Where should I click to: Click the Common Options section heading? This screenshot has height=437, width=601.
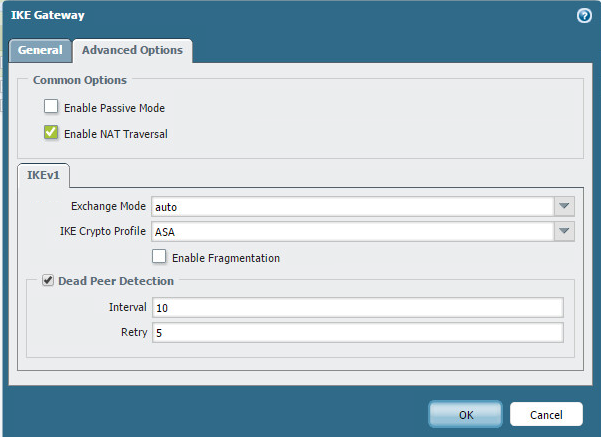pos(78,80)
